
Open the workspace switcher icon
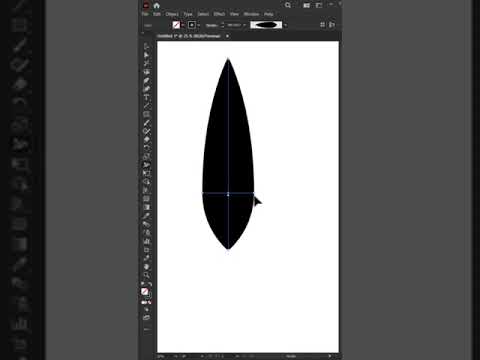(319, 5)
